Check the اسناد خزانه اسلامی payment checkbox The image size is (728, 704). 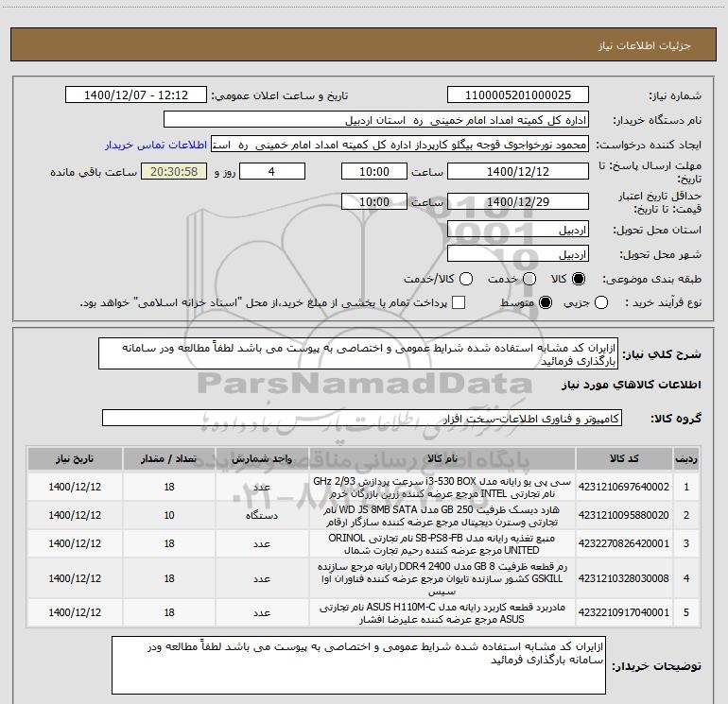pyautogui.click(x=459, y=302)
